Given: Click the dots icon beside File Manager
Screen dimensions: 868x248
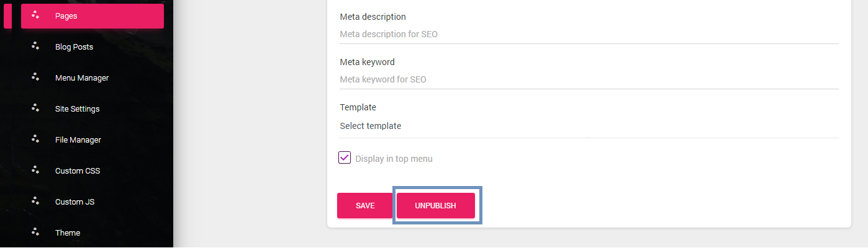Looking at the screenshot, I should click(35, 139).
